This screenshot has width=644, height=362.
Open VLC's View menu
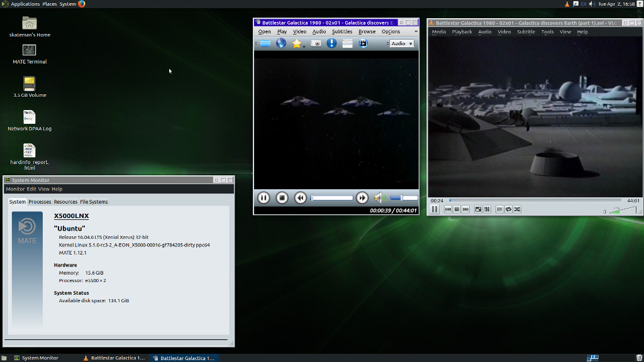[565, 31]
